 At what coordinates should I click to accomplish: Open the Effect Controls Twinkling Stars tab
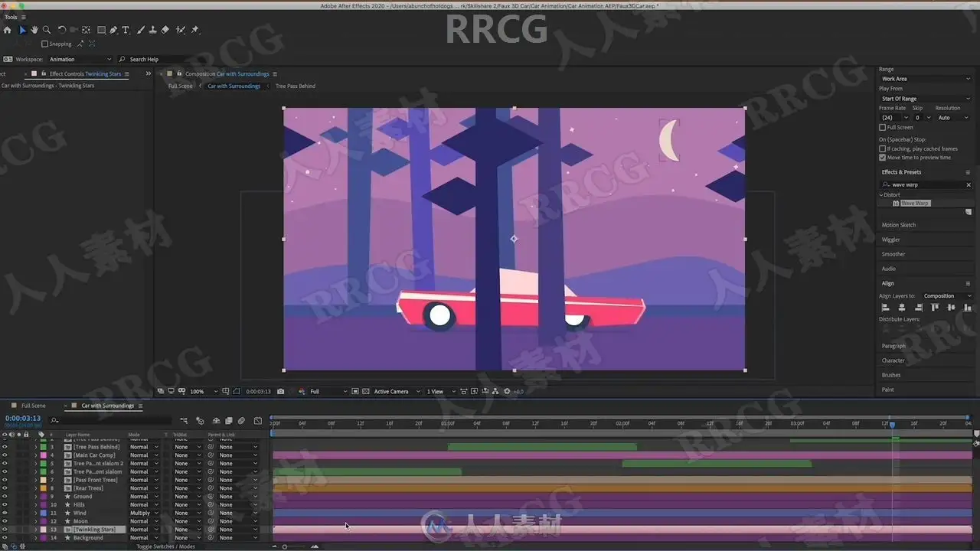[85, 74]
